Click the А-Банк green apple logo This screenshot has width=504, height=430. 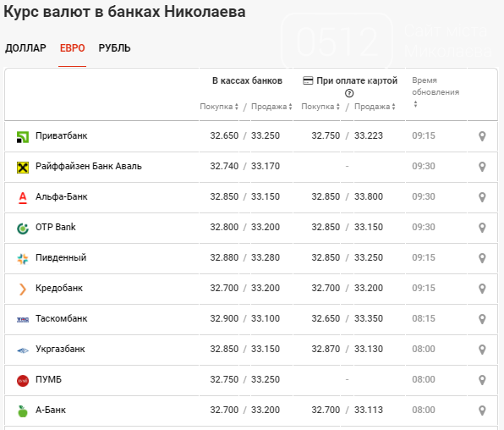[x=23, y=411]
